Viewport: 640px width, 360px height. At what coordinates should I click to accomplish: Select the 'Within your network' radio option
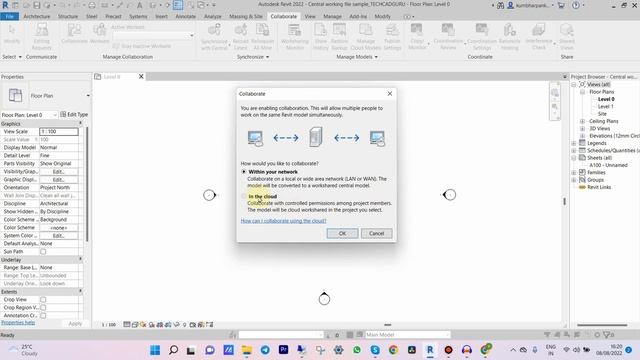click(244, 172)
